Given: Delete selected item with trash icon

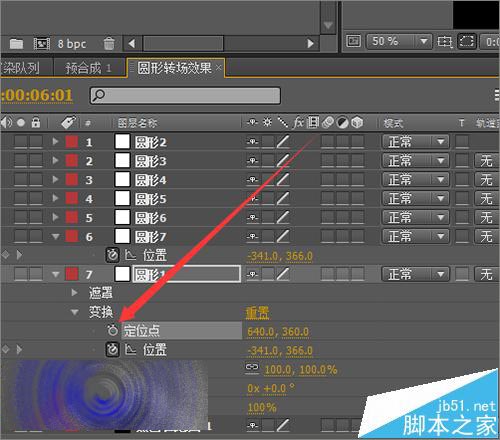Looking at the screenshot, I should click(109, 44).
